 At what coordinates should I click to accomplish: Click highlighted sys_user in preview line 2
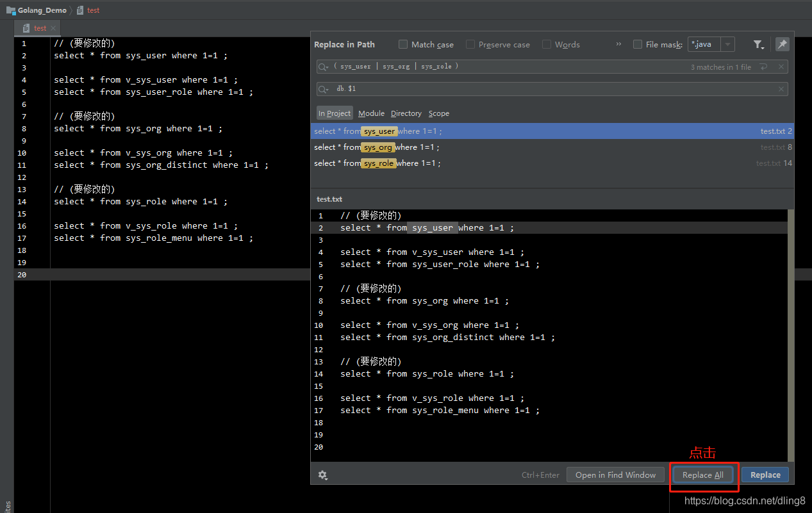[433, 227]
